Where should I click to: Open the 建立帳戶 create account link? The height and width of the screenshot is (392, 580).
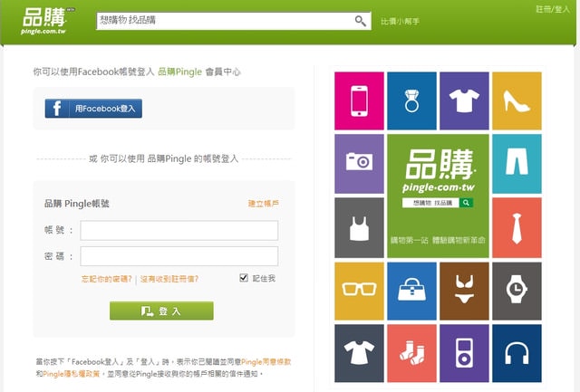click(x=263, y=204)
